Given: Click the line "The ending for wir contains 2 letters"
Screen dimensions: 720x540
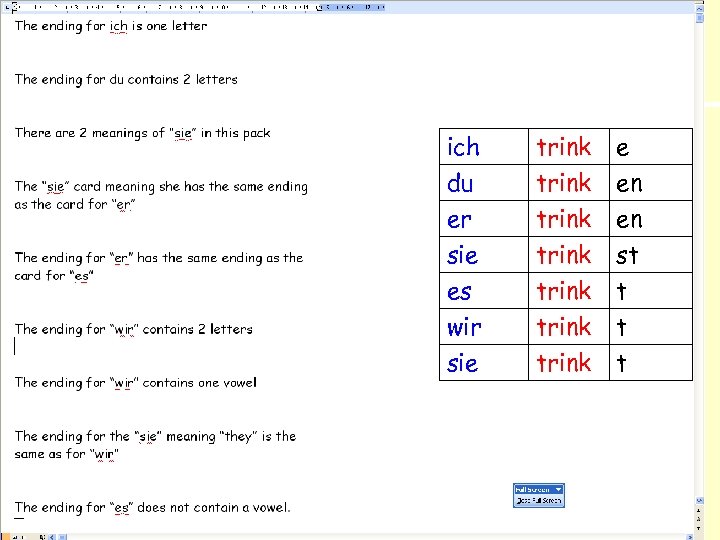Looking at the screenshot, I should [x=134, y=330].
